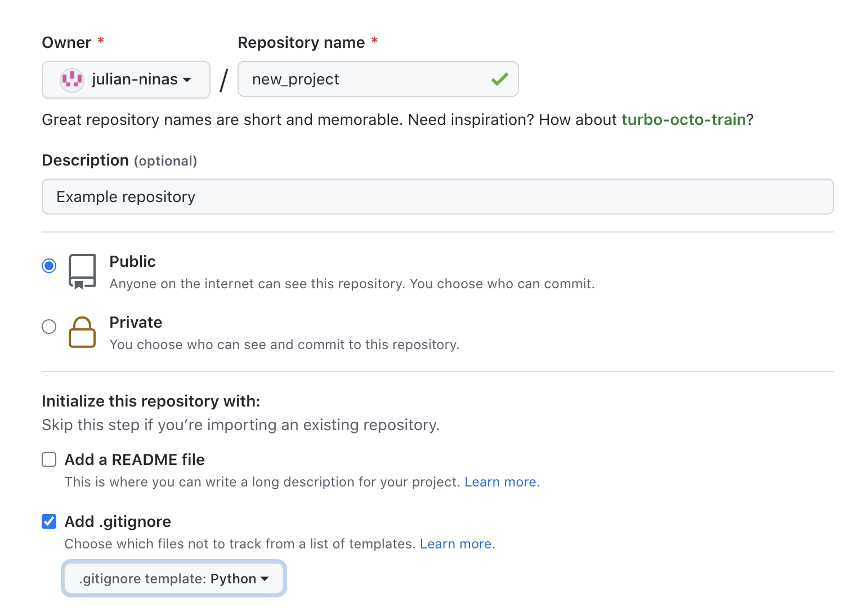Click the Add .gitignore label text
The image size is (859, 616).
(x=118, y=522)
